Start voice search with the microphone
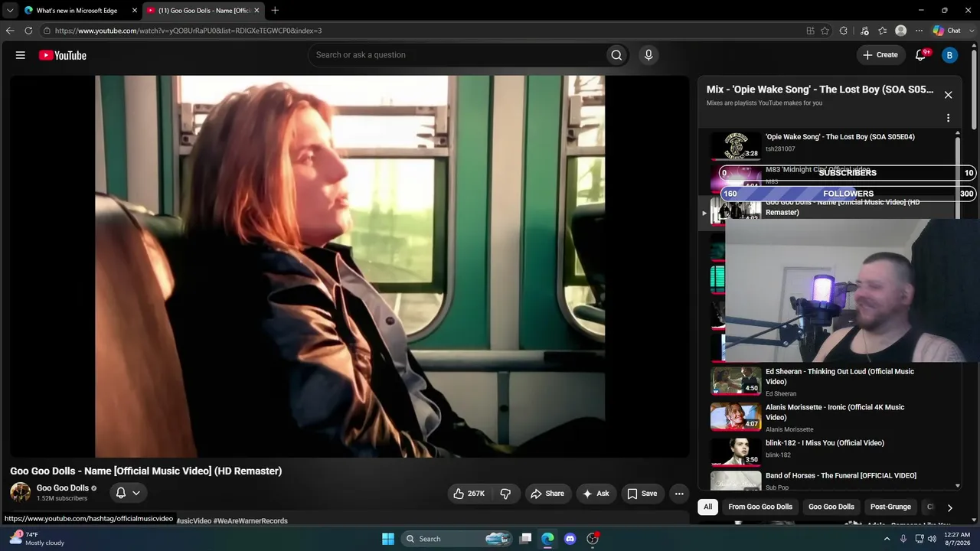This screenshot has height=551, width=980. (x=648, y=55)
